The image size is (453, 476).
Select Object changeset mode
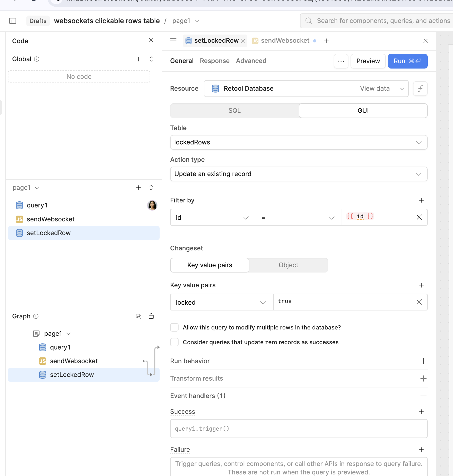click(x=288, y=265)
